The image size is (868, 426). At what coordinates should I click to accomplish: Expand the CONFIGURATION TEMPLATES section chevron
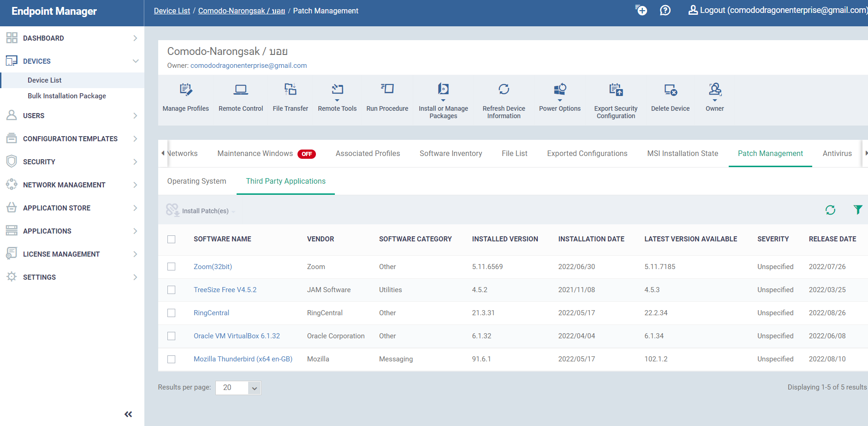[x=135, y=138]
